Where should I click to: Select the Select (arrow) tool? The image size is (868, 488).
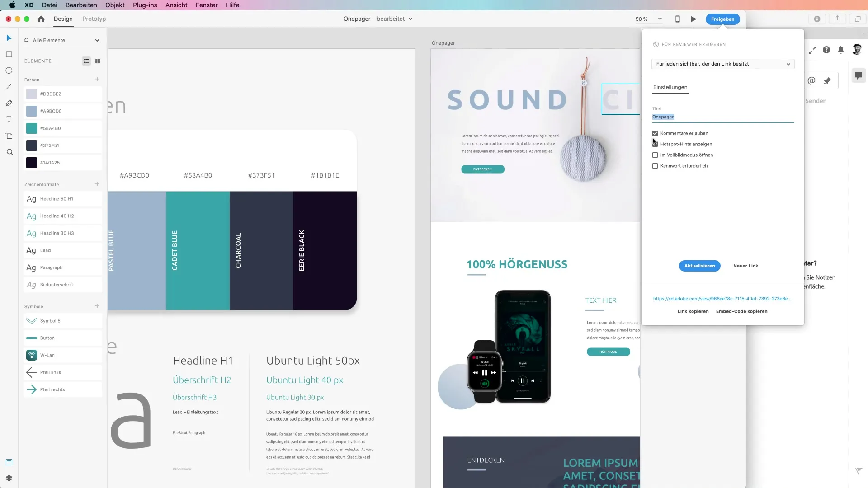point(9,38)
